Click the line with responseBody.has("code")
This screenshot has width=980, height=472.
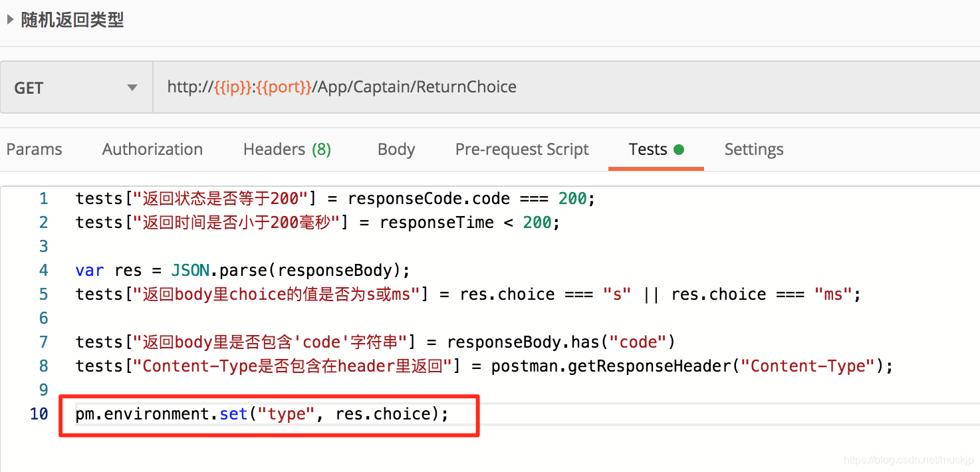[x=375, y=342]
